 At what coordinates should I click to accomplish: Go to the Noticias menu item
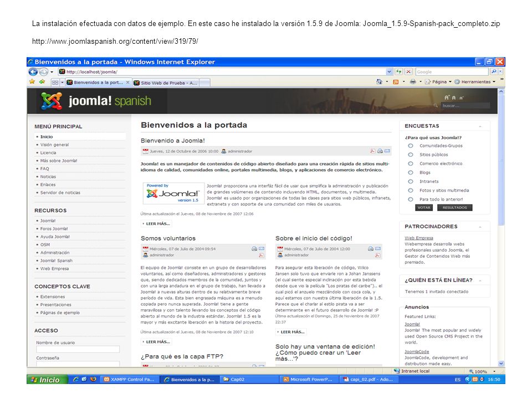pos(48,177)
